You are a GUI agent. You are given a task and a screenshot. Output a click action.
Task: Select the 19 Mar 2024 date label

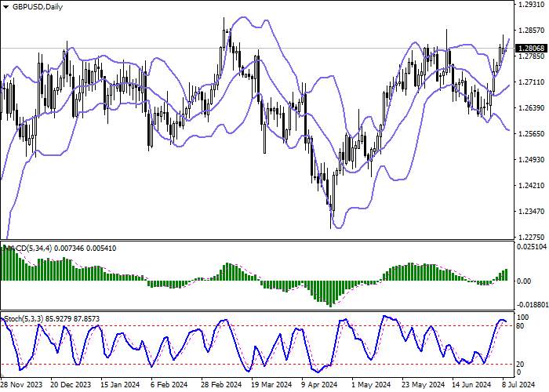point(271,384)
